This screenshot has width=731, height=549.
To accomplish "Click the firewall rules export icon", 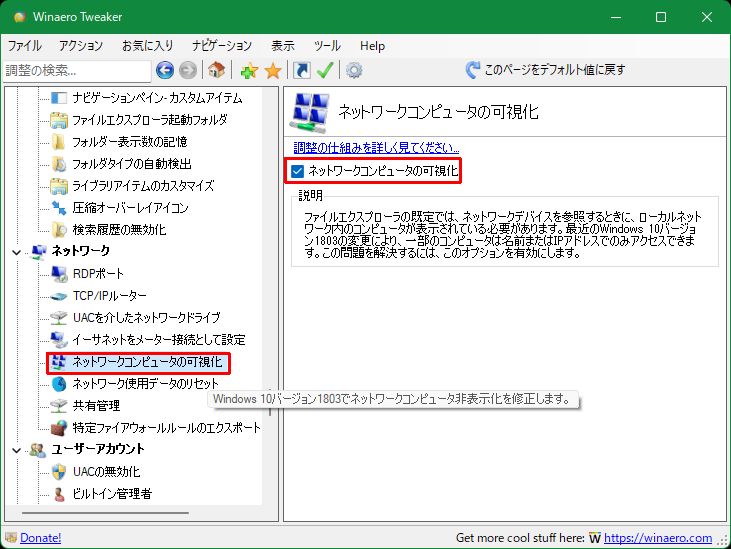I will (x=59, y=428).
